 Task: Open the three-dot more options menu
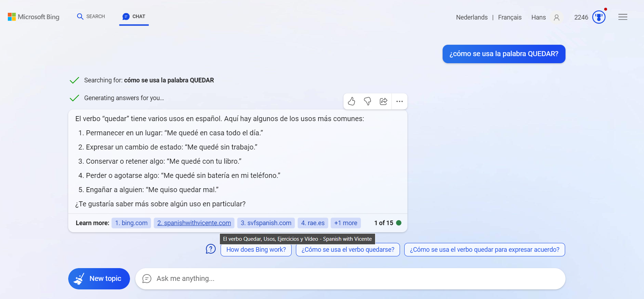tap(400, 102)
